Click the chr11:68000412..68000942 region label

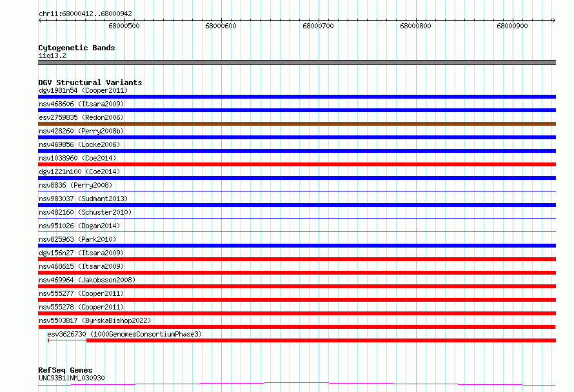tap(85, 14)
